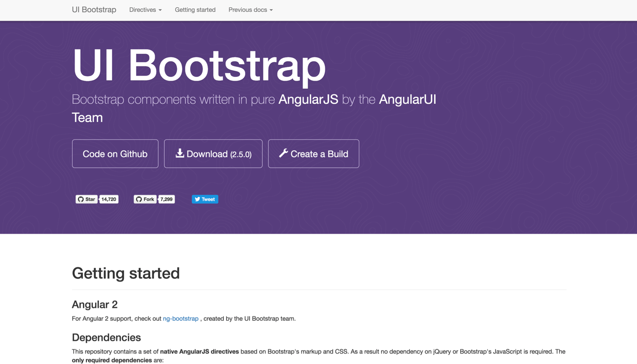637x364 pixels.
Task: Click the Code on Github button
Action: click(x=115, y=154)
